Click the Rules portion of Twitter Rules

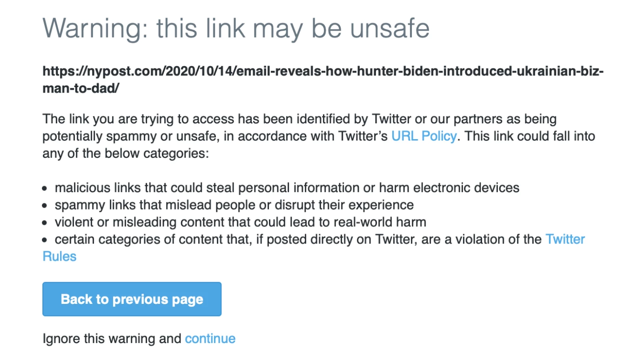coord(59,256)
